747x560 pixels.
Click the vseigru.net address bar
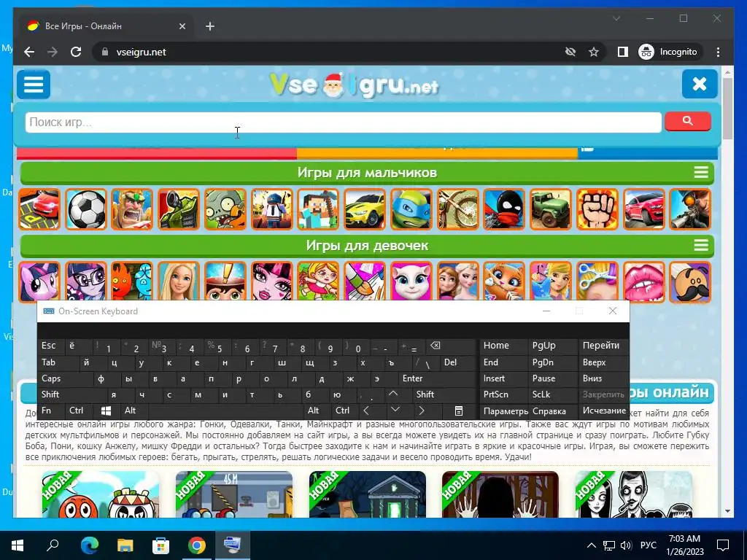point(329,52)
